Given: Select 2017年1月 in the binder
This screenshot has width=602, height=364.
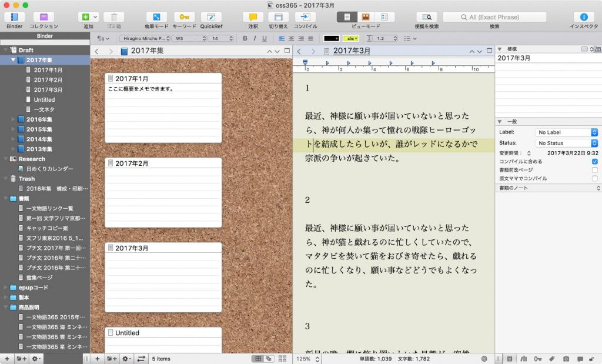Looking at the screenshot, I should 48,70.
